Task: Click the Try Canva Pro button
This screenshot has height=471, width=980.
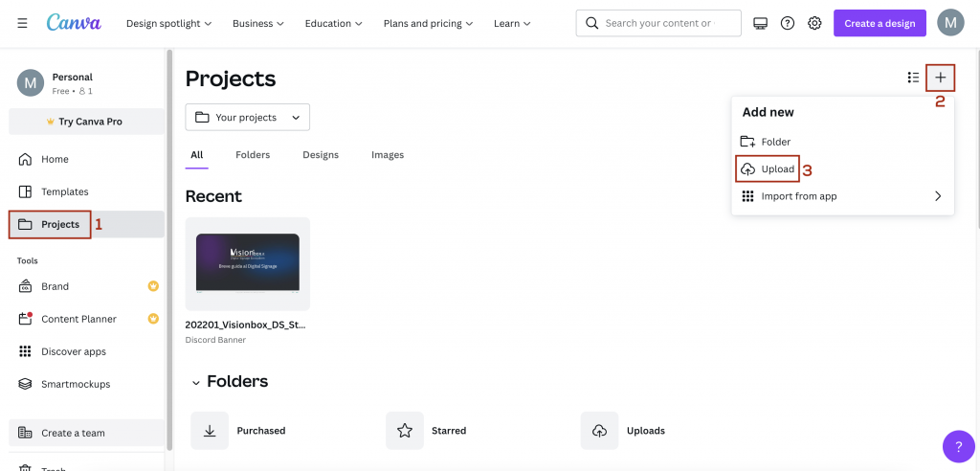Action: coord(86,122)
